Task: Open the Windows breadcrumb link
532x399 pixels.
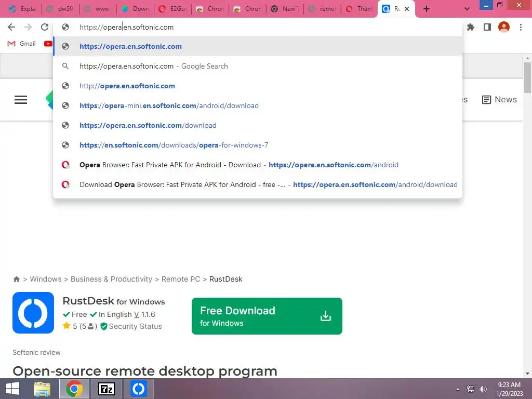Action: [46, 279]
